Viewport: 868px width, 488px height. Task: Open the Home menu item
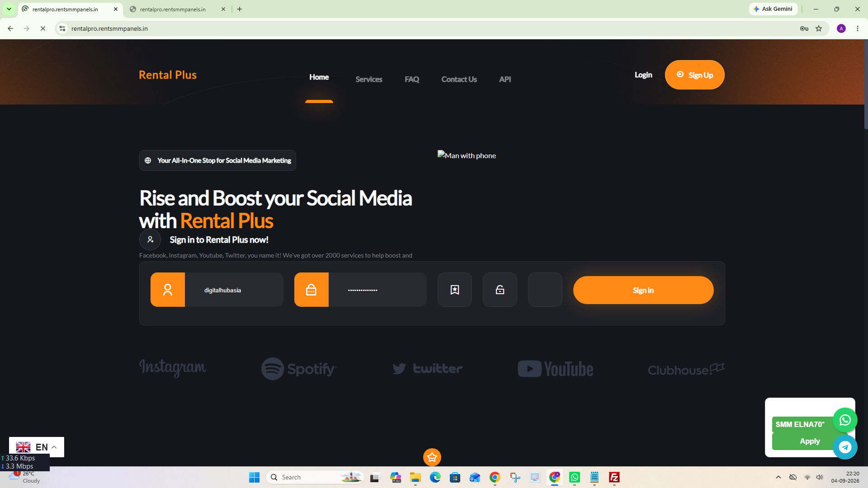pos(319,77)
